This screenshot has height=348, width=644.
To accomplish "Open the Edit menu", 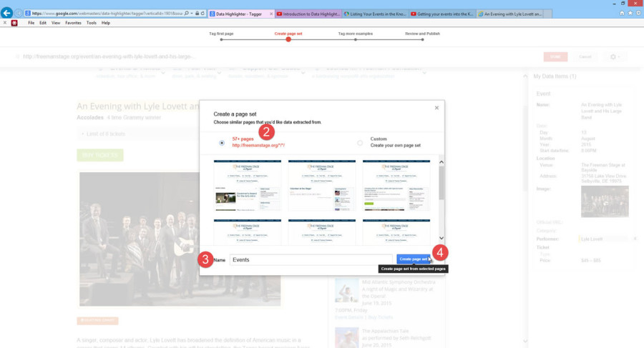I will coord(43,23).
